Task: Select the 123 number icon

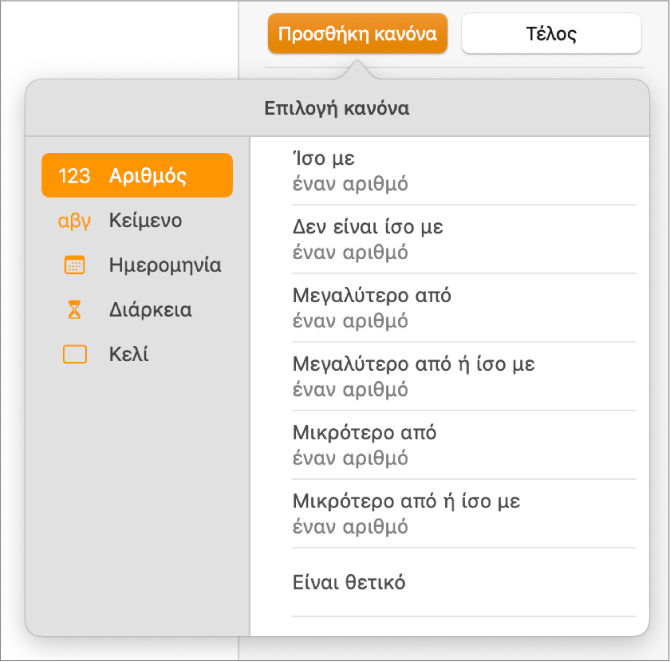Action: [74, 176]
